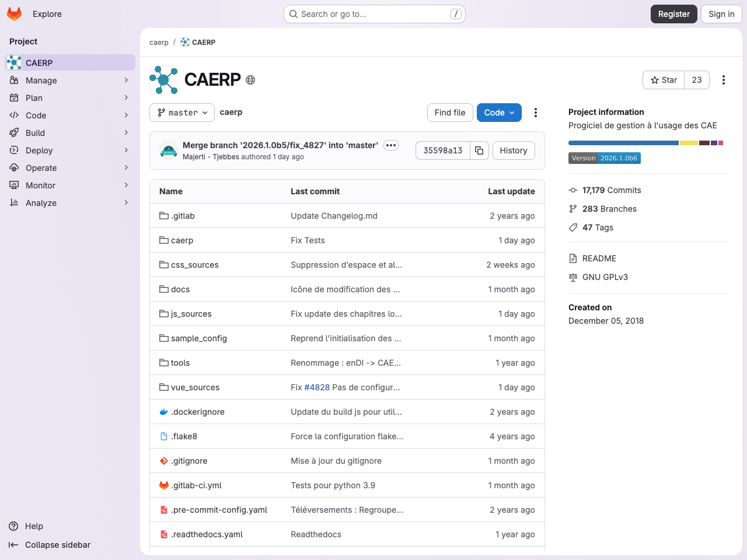The image size is (747, 560).
Task: Click the Help icon in the bottom sidebar
Action: click(13, 526)
